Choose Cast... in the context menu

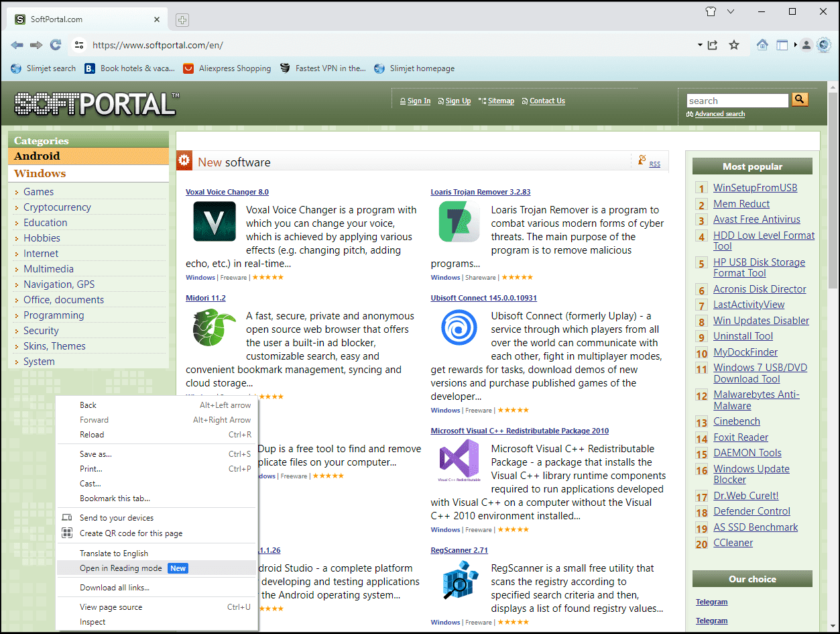click(x=158, y=484)
